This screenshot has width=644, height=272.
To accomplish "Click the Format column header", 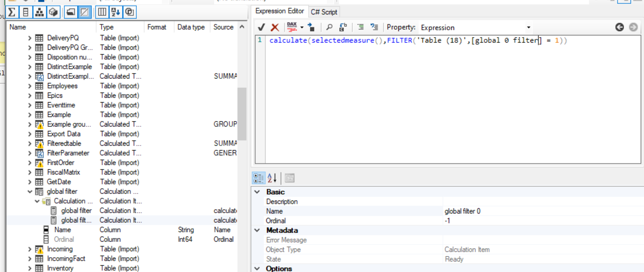I will click(158, 27).
